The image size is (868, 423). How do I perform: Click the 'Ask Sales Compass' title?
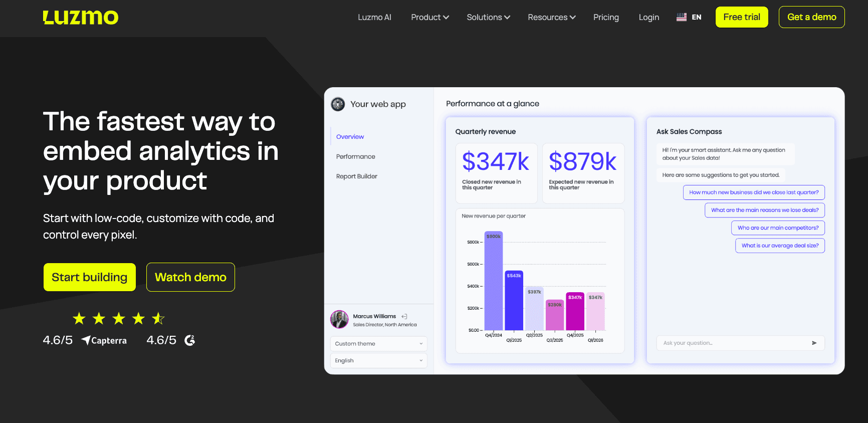689,132
